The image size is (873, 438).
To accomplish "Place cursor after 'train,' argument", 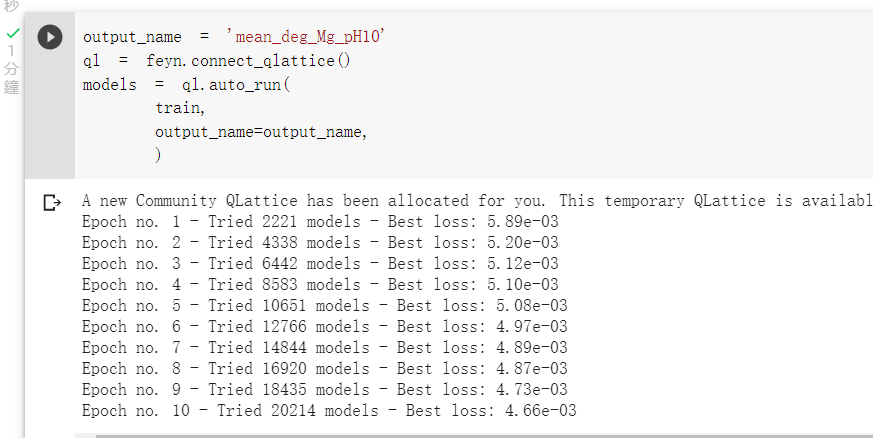I will [x=205, y=108].
